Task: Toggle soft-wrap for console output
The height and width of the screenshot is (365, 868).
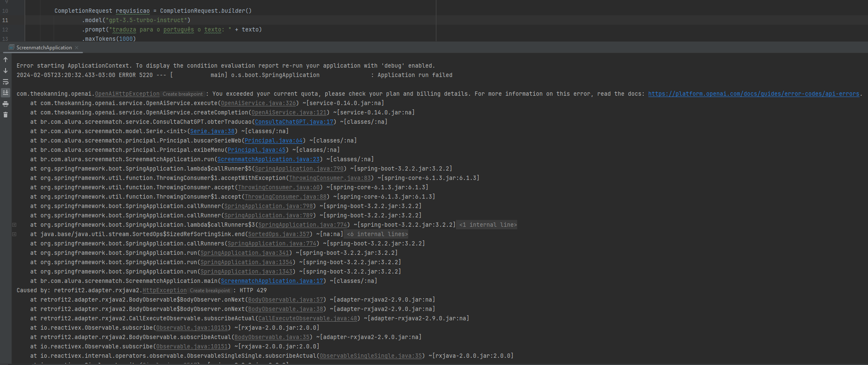Action: tap(6, 82)
